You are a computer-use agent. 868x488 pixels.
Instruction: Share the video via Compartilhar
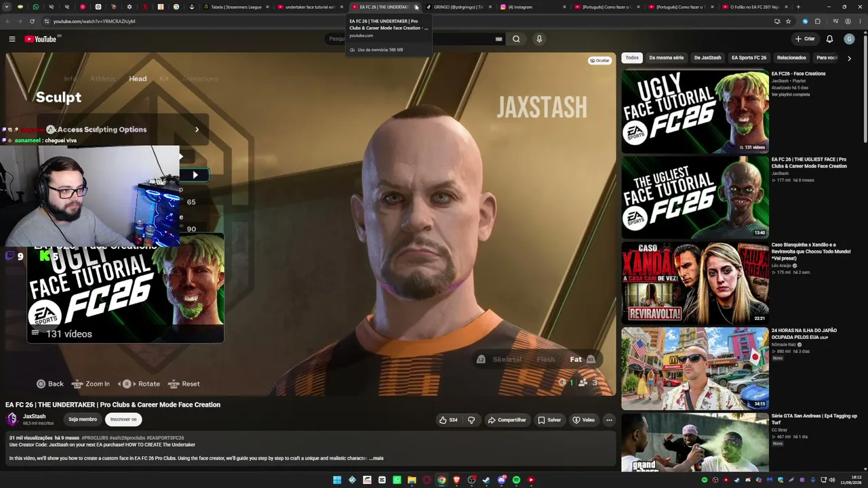pyautogui.click(x=507, y=420)
